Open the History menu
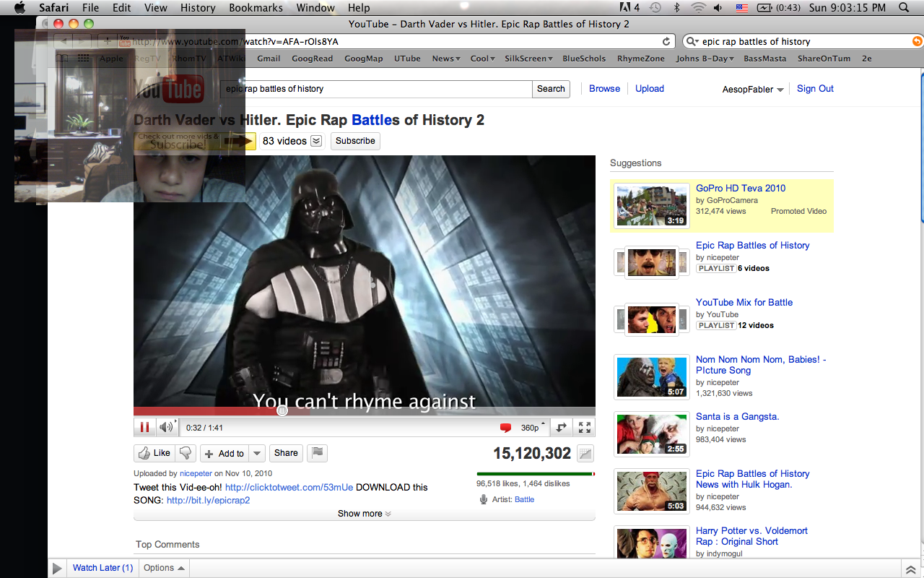 pos(198,8)
